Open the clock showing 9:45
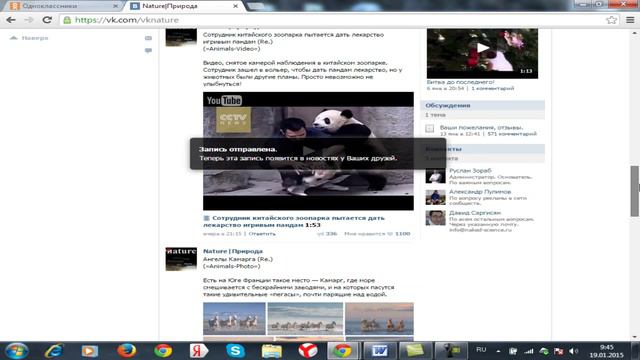Image resolution: width=640 pixels, height=360 pixels. tap(607, 351)
